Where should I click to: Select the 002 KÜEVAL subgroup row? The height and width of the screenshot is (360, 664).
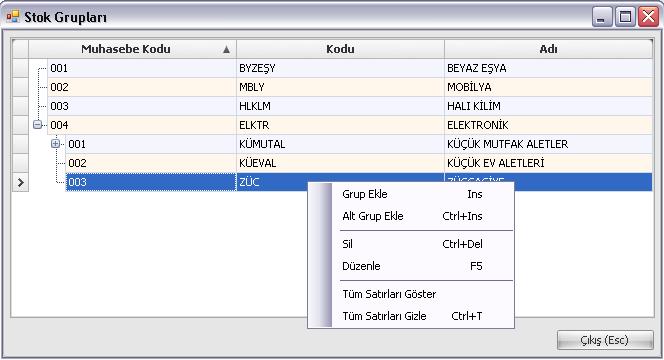(x=341, y=163)
